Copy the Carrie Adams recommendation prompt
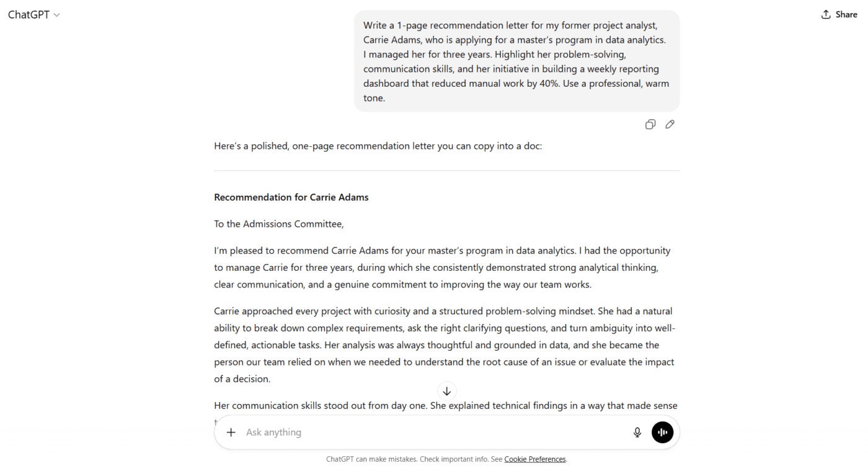This screenshot has width=868, height=466. pyautogui.click(x=650, y=124)
